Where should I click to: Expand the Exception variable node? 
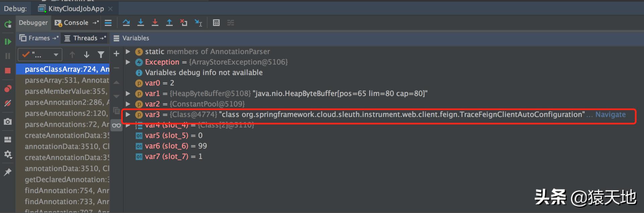pyautogui.click(x=128, y=62)
